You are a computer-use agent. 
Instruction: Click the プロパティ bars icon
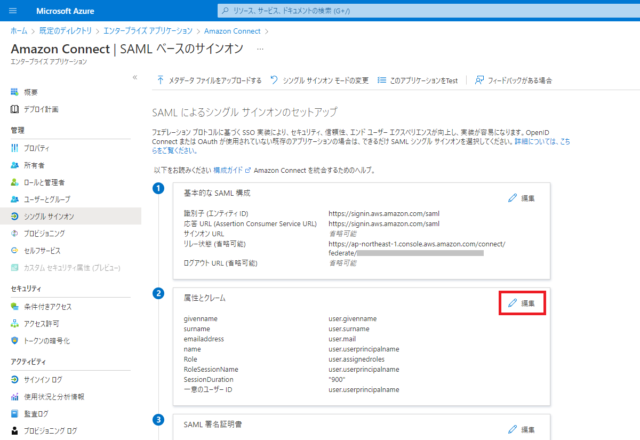pyautogui.click(x=15, y=148)
